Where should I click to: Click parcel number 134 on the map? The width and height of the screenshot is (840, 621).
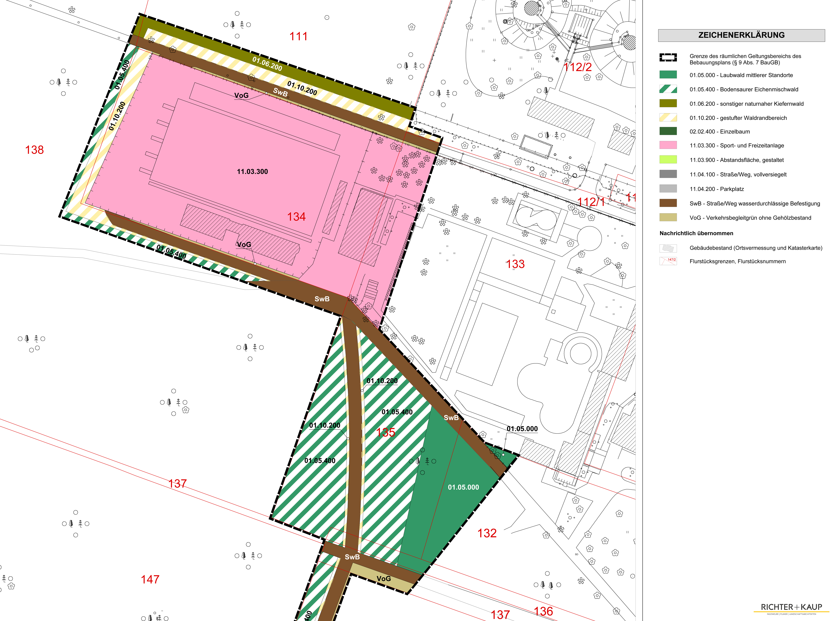pos(296,217)
